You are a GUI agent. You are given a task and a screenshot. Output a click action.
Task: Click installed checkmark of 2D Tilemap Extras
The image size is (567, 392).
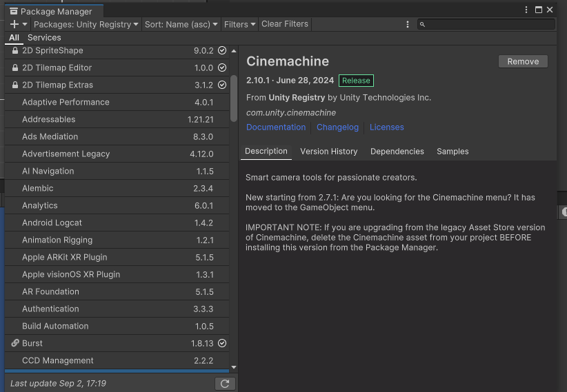(x=222, y=85)
